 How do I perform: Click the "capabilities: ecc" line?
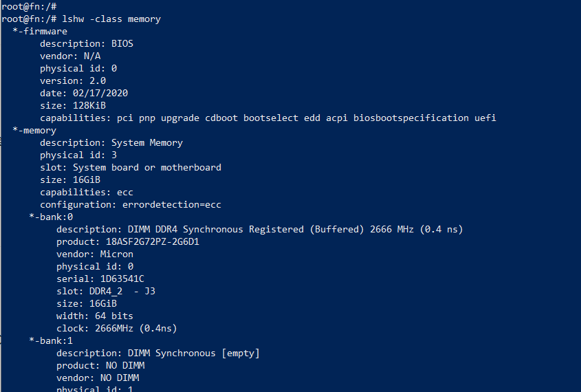[x=86, y=192]
